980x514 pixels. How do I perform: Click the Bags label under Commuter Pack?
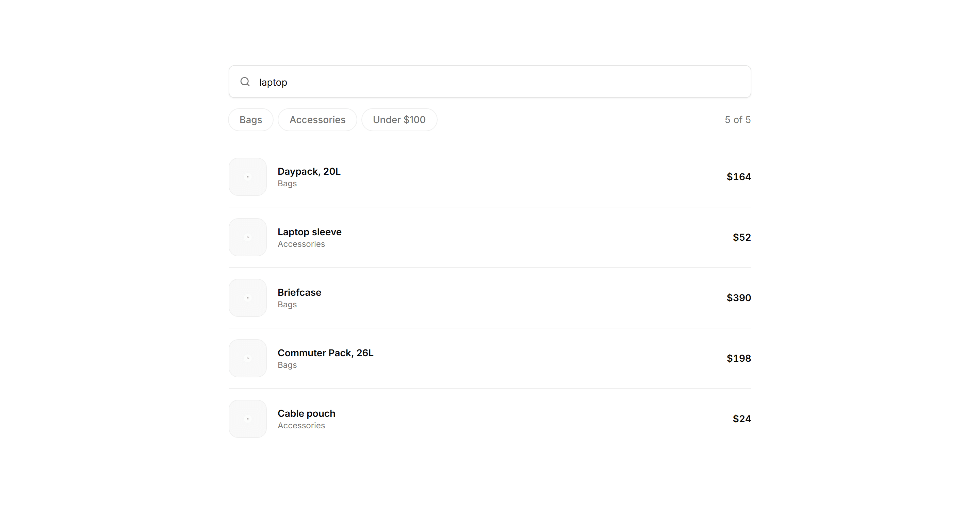287,365
